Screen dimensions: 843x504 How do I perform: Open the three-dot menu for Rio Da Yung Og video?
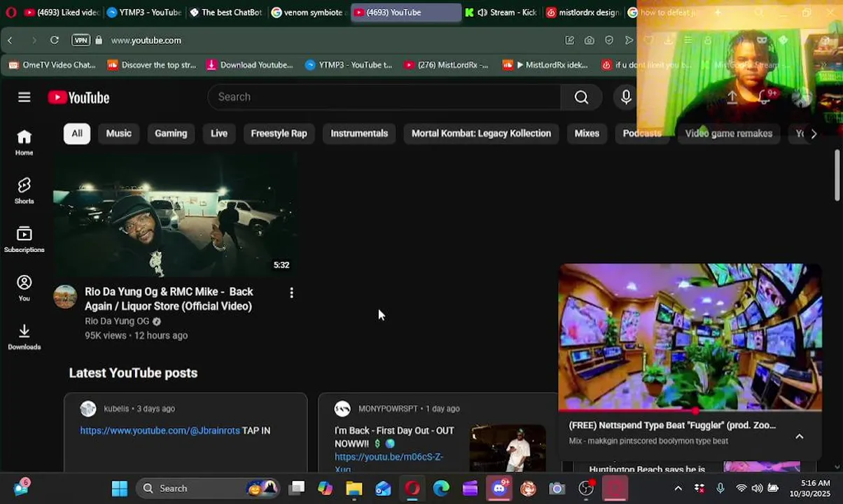pyautogui.click(x=291, y=293)
